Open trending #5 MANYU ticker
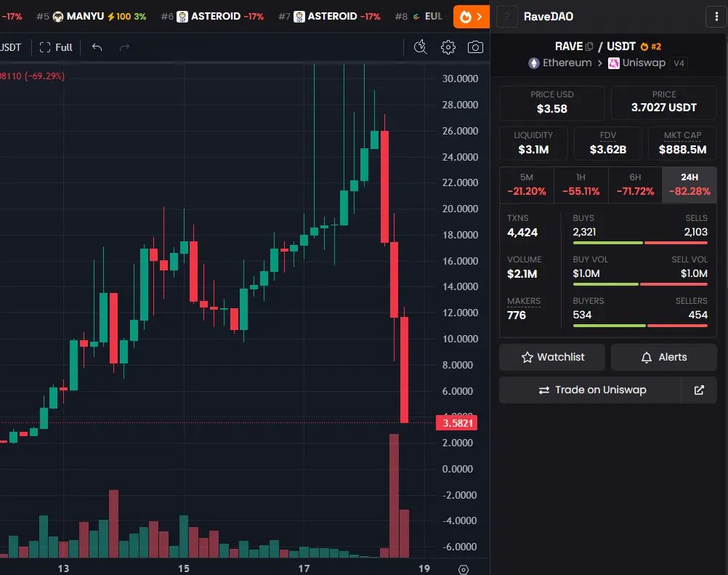728x575 pixels. [91, 17]
